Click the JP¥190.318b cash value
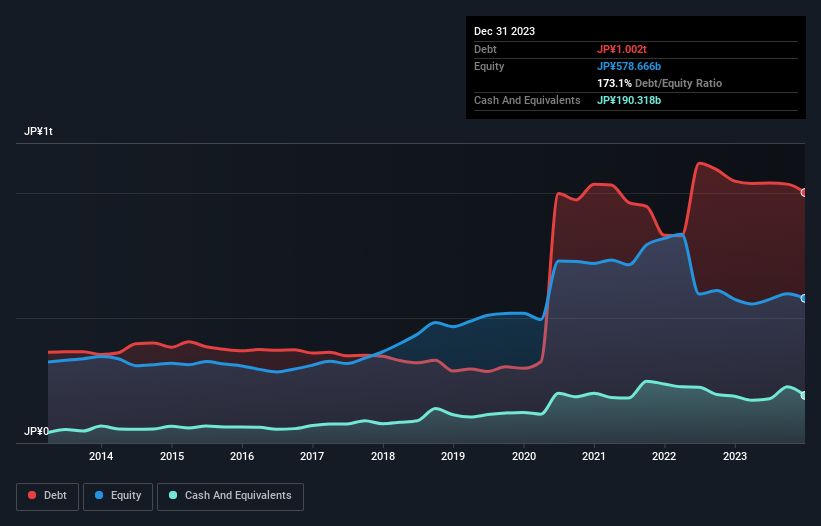 pyautogui.click(x=629, y=100)
